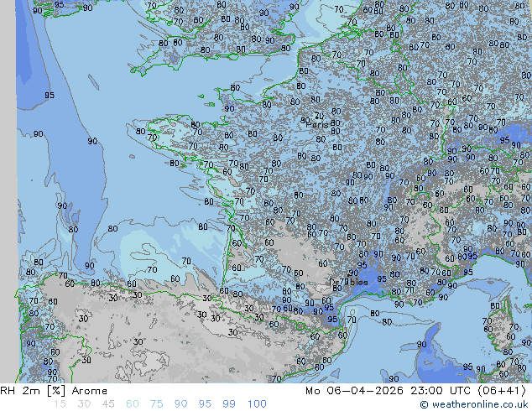Screen dimensions: 532x411
Task: Select the 30 legend value
Action: 83,404
